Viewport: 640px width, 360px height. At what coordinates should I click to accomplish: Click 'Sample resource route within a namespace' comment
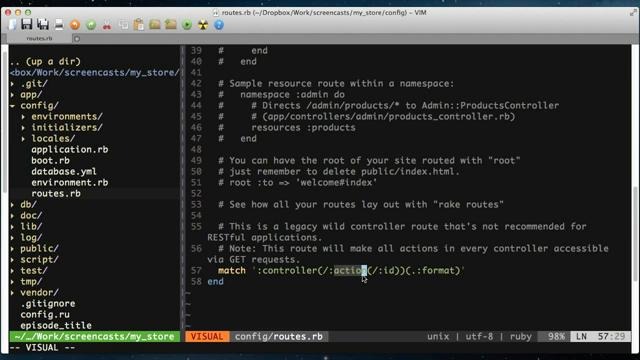point(341,84)
